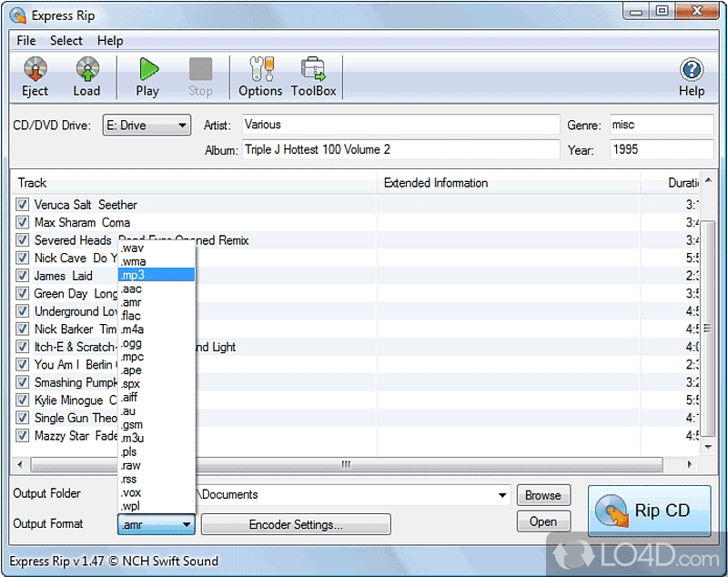Select .wpl playlist format
Viewport: 728px width, 577px height.
coord(157,505)
